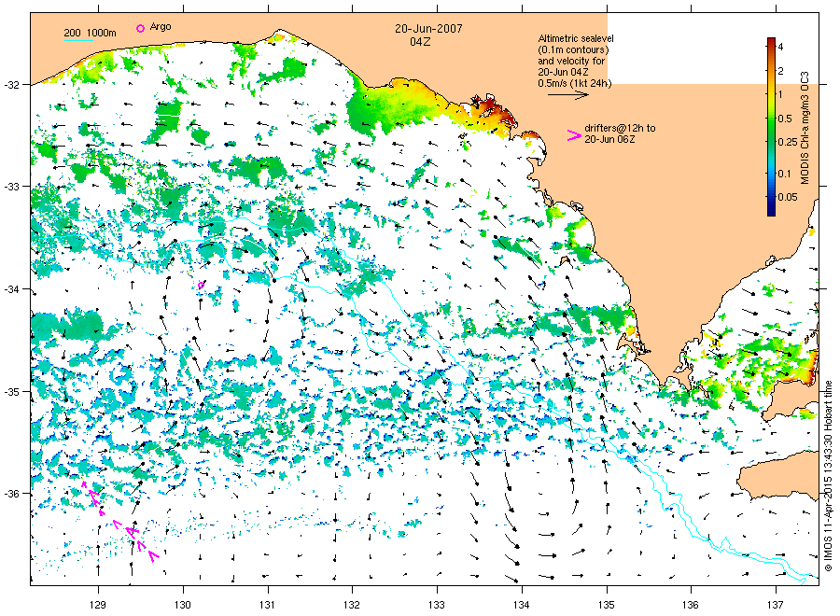Click the longitude label 135
Viewport: 840px width, 616px height.
(x=607, y=605)
